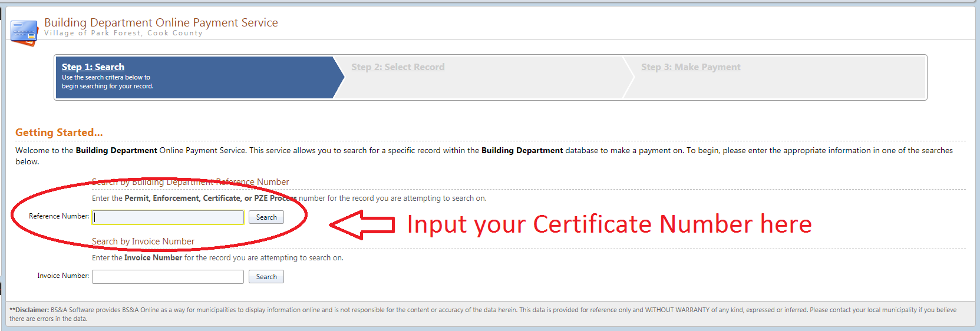This screenshot has height=331, width=980.
Task: Click the Step 1 search criteria description
Action: click(107, 82)
